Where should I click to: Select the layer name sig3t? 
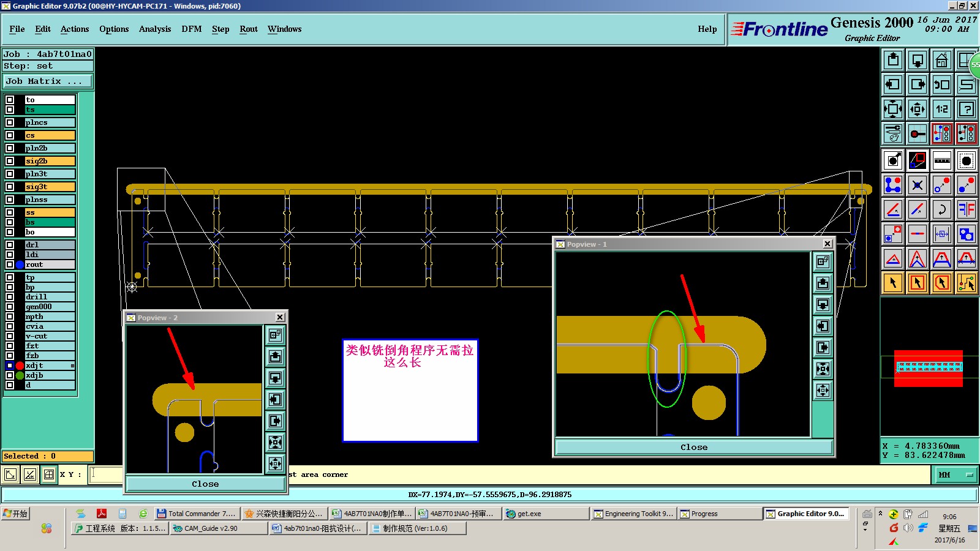(50, 187)
